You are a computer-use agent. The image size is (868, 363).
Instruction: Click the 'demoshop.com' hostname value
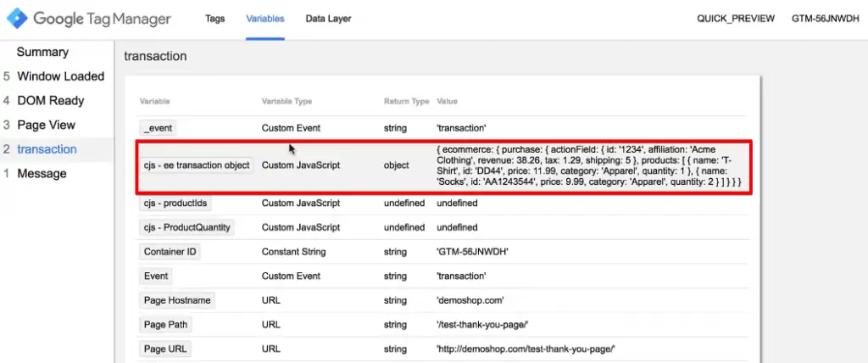click(x=470, y=300)
